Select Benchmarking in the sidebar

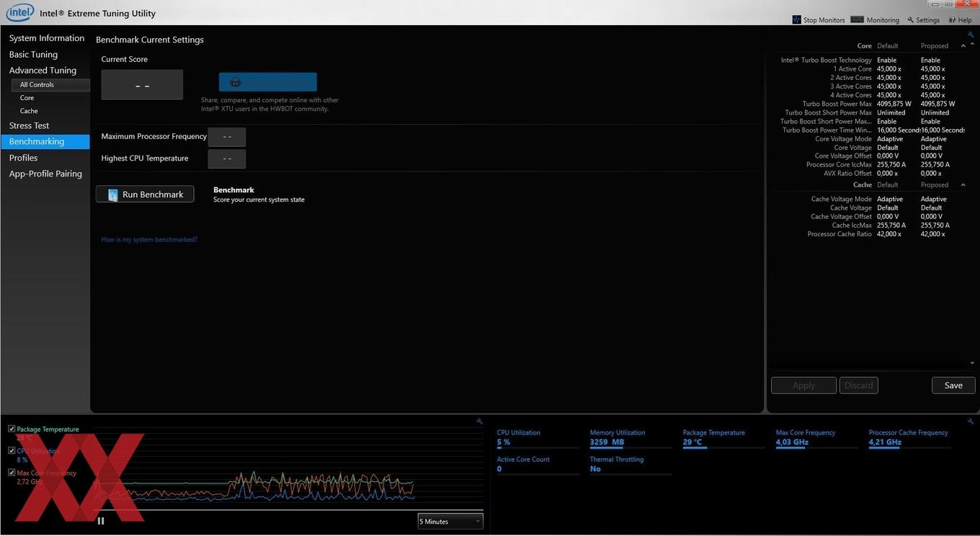point(45,142)
